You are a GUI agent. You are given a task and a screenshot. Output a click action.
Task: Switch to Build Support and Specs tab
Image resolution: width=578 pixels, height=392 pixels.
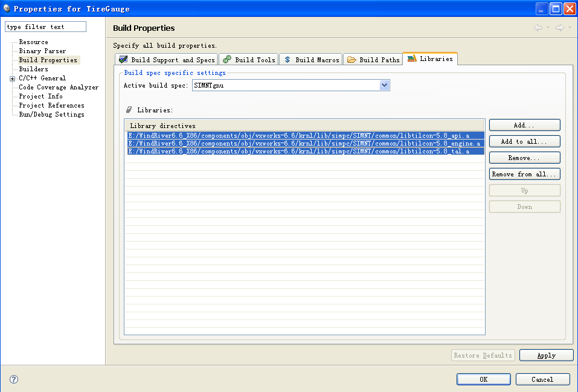[167, 59]
